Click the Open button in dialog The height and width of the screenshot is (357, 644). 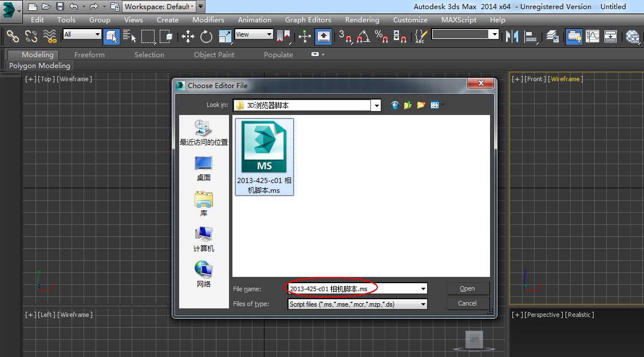(x=468, y=288)
